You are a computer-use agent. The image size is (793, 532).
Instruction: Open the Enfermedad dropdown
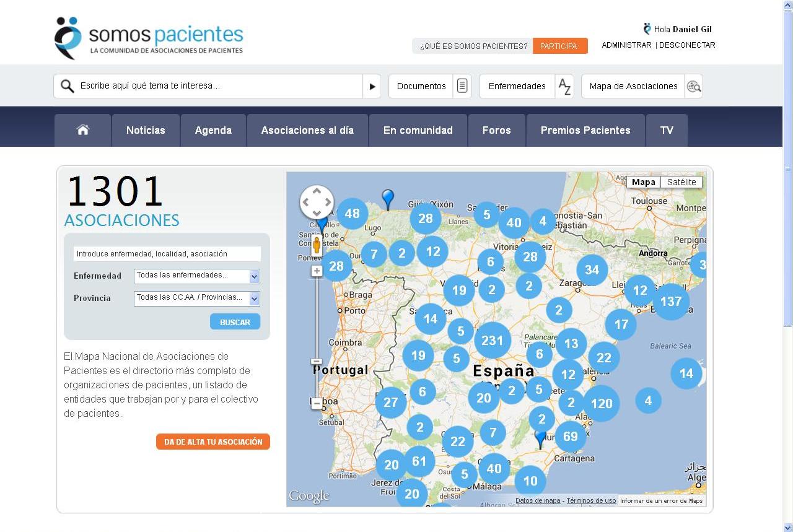(197, 276)
